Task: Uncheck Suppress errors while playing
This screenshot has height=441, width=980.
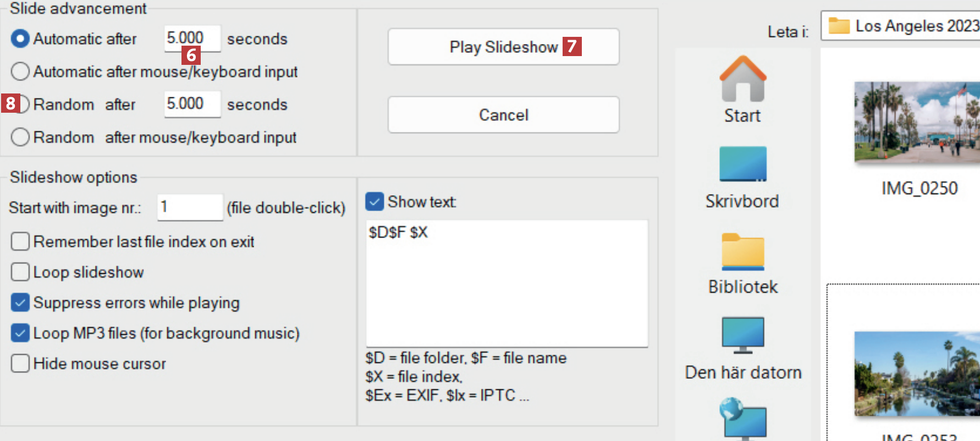Action: click(20, 302)
